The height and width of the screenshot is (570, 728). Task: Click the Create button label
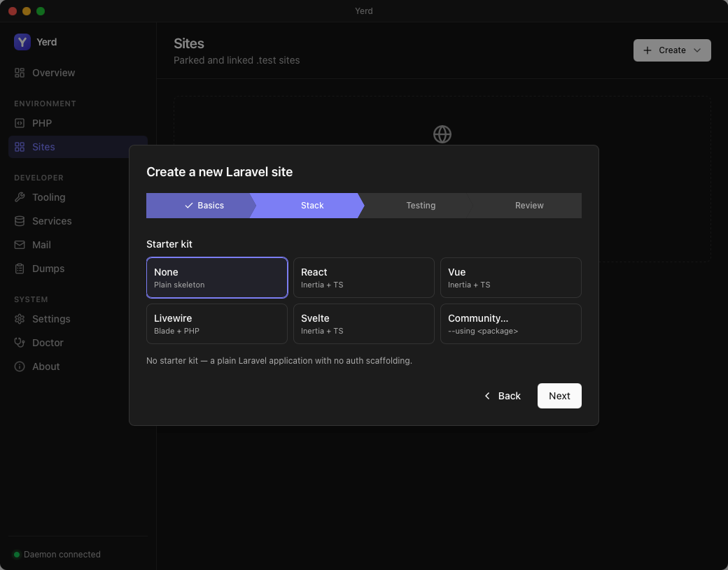[672, 50]
